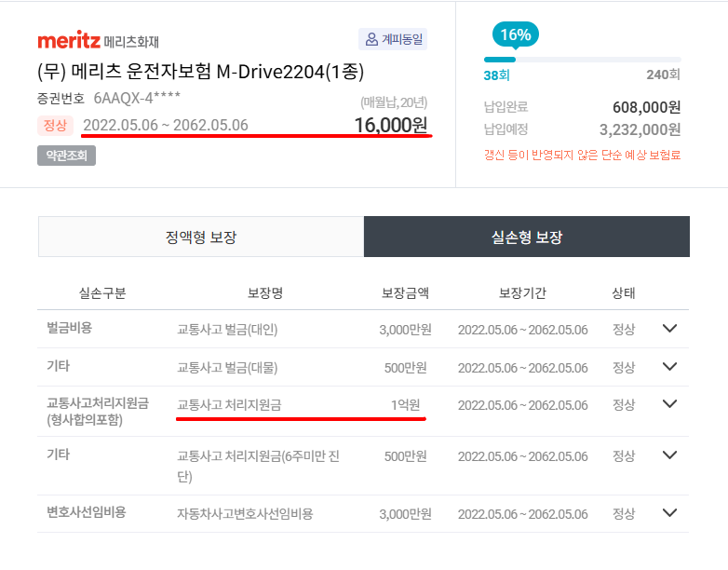
Task: Click 자동차사고변호사선임비용 coverage name
Action: (x=245, y=514)
